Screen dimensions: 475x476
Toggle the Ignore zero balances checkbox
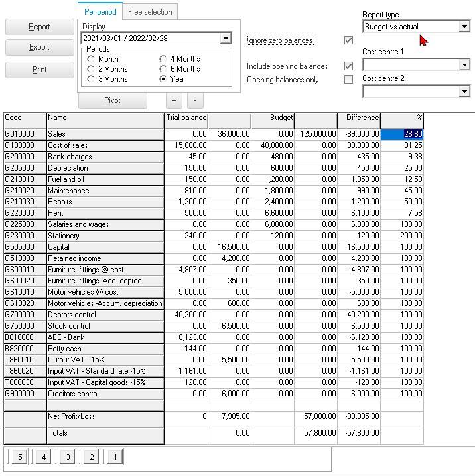point(348,40)
